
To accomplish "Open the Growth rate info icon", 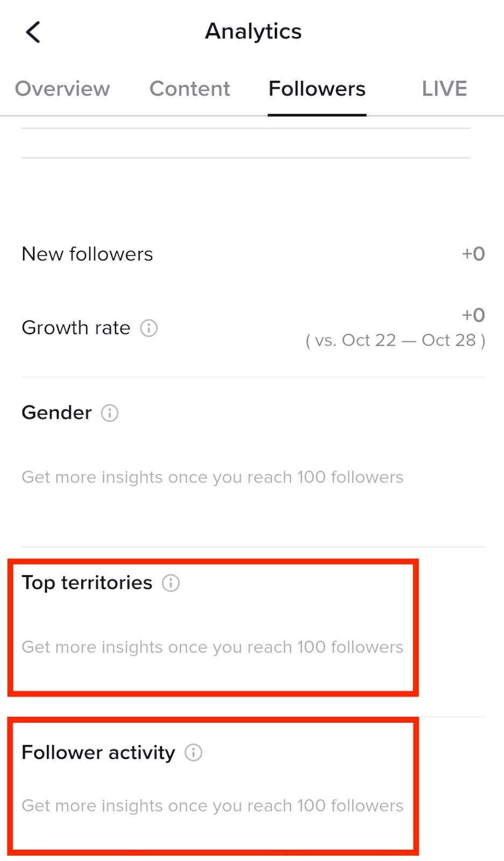I will [x=149, y=328].
